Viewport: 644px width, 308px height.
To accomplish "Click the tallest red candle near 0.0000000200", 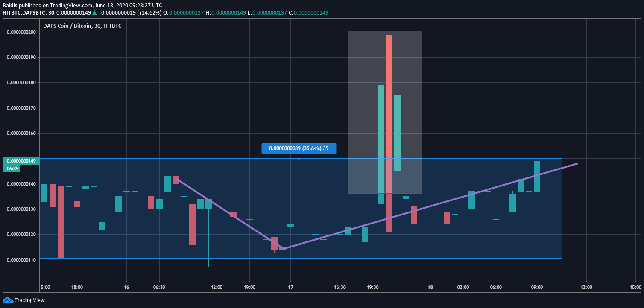I will point(389,133).
